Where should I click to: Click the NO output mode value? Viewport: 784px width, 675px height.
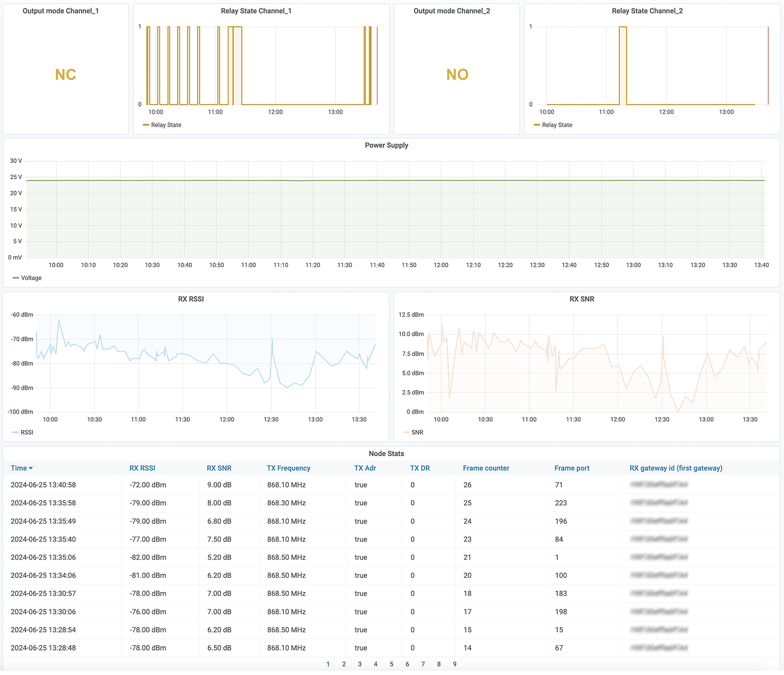(x=457, y=75)
